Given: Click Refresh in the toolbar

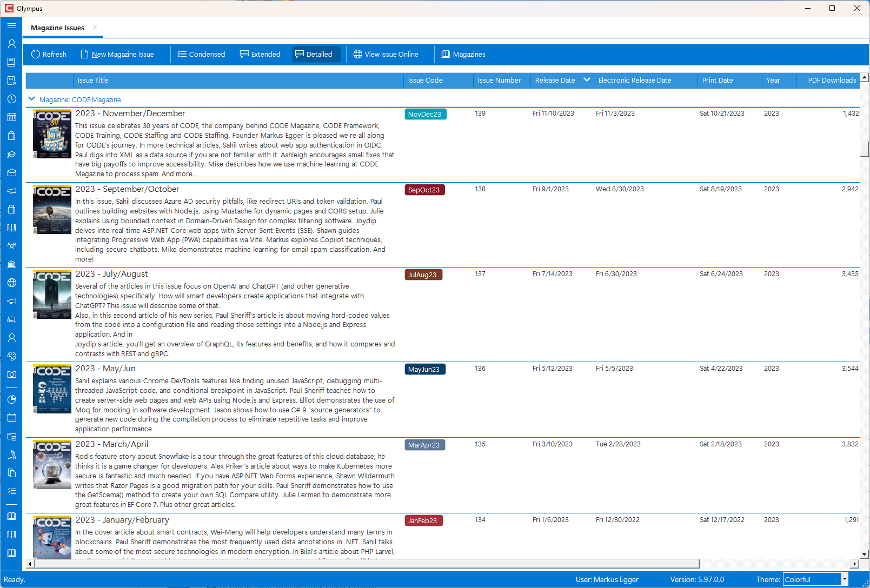Looking at the screenshot, I should 49,54.
